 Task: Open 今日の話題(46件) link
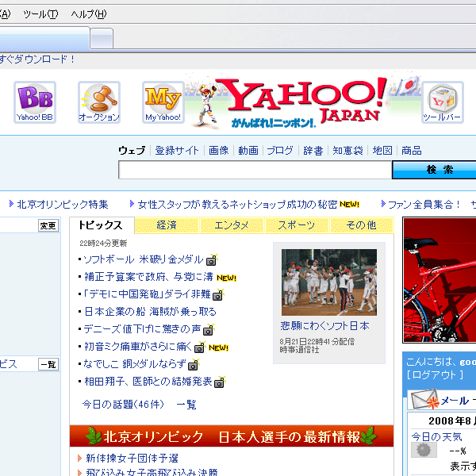[x=123, y=405]
